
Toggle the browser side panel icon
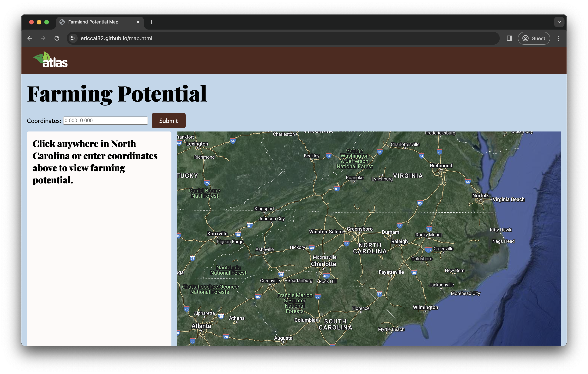[509, 38]
